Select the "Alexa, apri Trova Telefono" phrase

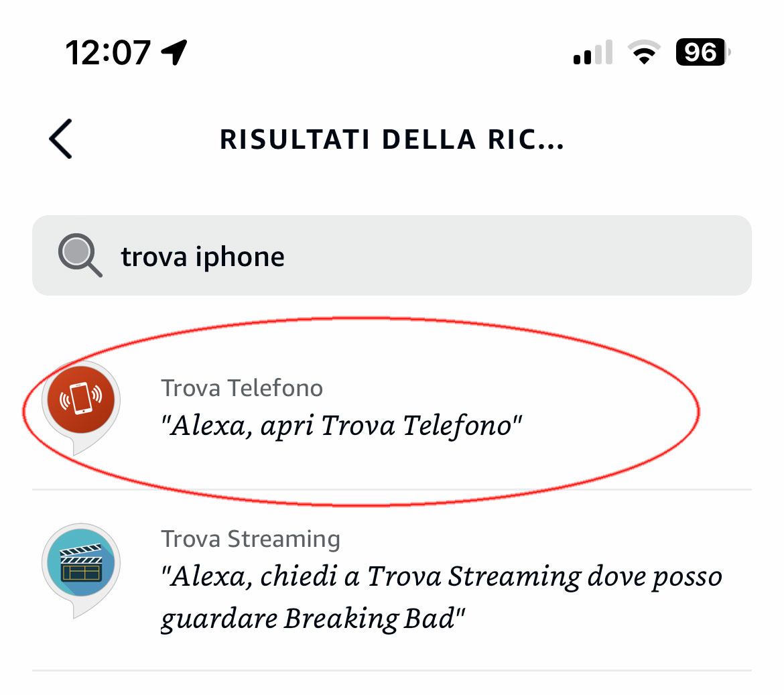click(x=341, y=426)
